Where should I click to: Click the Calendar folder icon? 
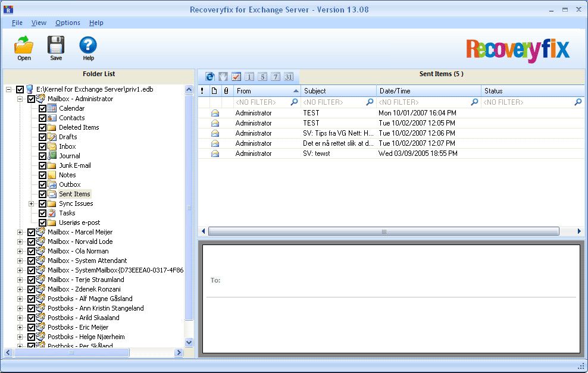click(x=52, y=108)
